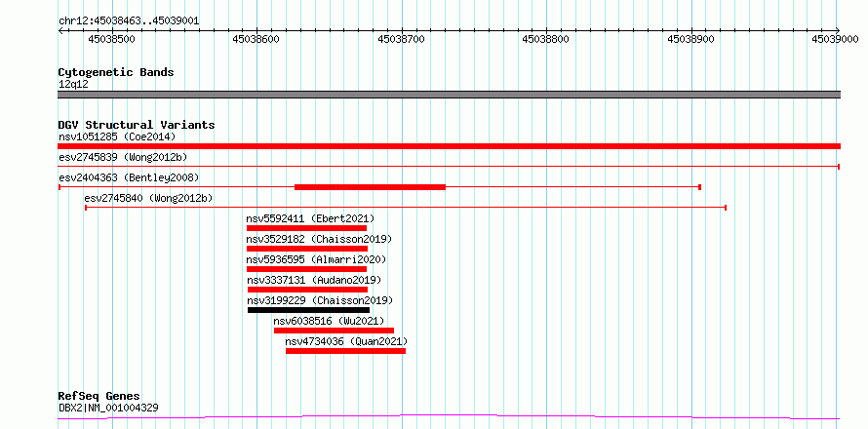
Task: Open variant label nsv3199229 (Chaisson2019)
Action: click(x=320, y=300)
